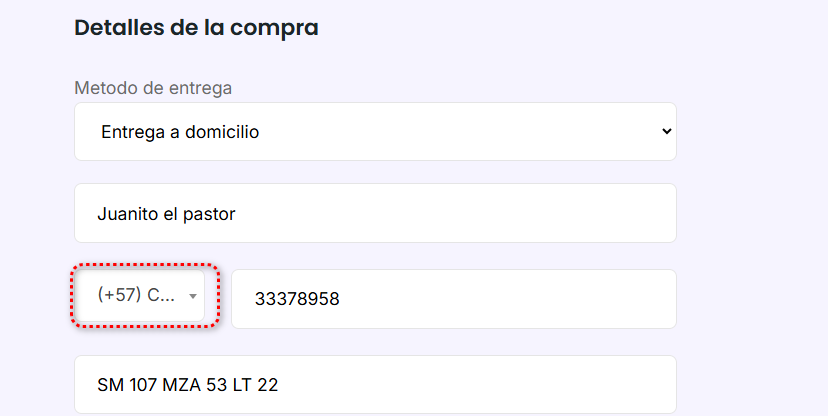Click the chevron arrow on the delivery method select
This screenshot has width=828, height=416.
pos(667,131)
